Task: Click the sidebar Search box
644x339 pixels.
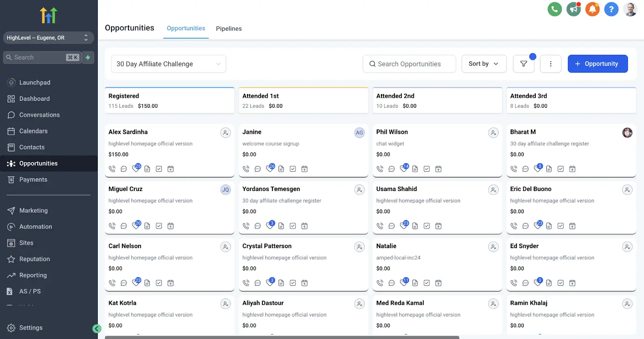Action: [x=42, y=58]
